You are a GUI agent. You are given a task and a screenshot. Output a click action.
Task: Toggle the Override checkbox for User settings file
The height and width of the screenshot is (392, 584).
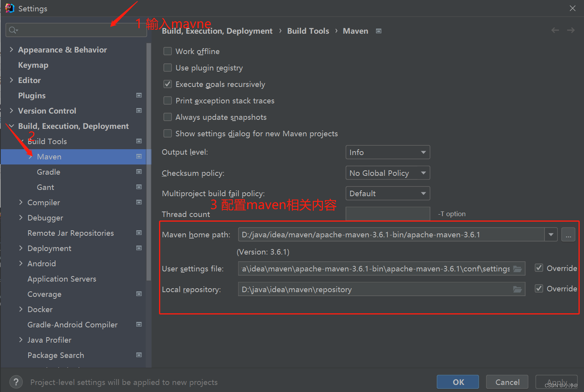point(539,268)
